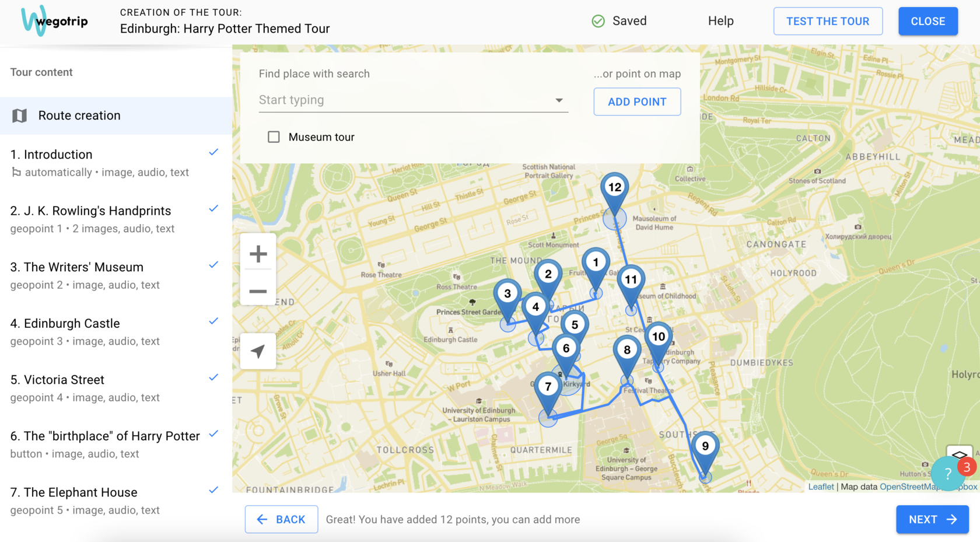Viewport: 980px width, 542px height.
Task: Go to NEXT step
Action: (932, 519)
